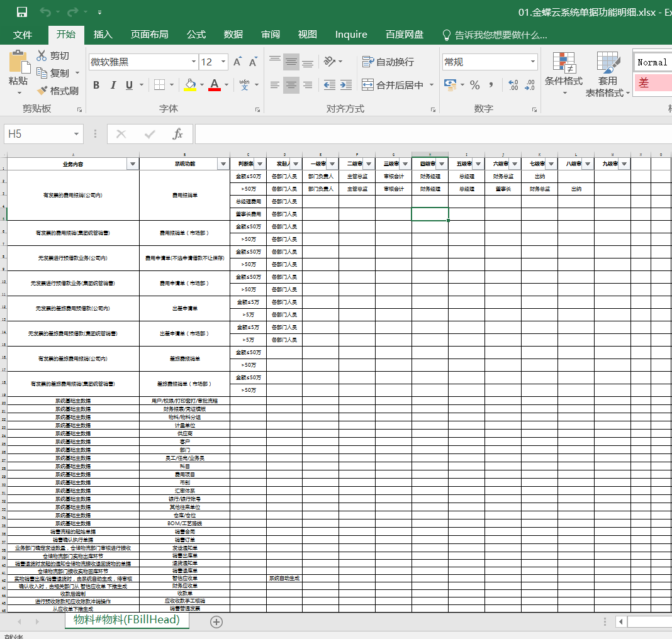
Task: Open the filter dropdown for 业务内容 column
Action: click(133, 164)
